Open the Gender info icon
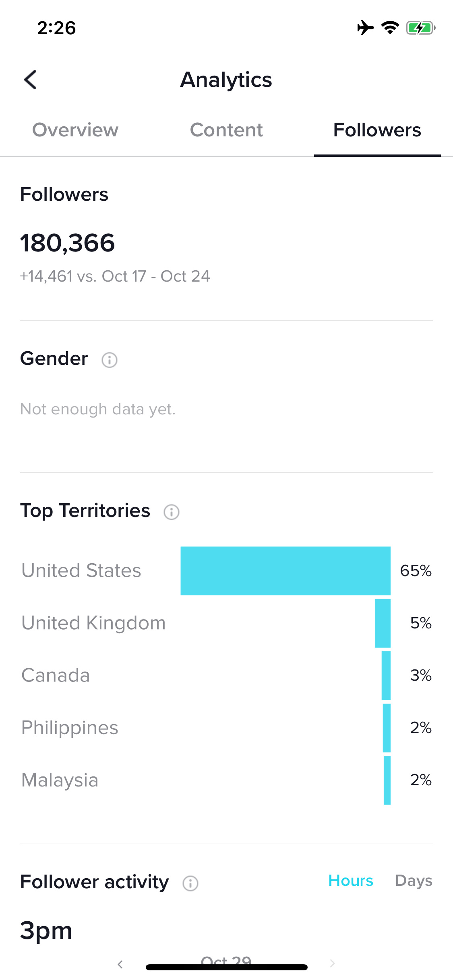Viewport: 453px width, 980px height. click(x=110, y=360)
